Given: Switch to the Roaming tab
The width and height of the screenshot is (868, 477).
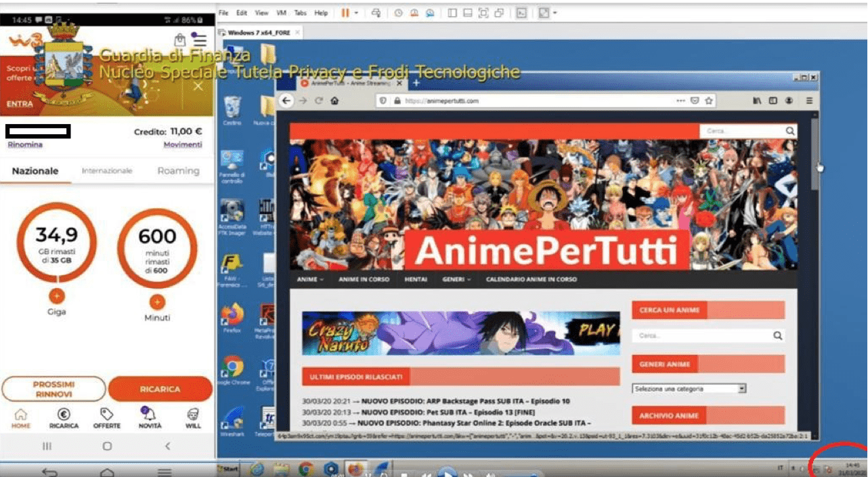Looking at the screenshot, I should 178,171.
